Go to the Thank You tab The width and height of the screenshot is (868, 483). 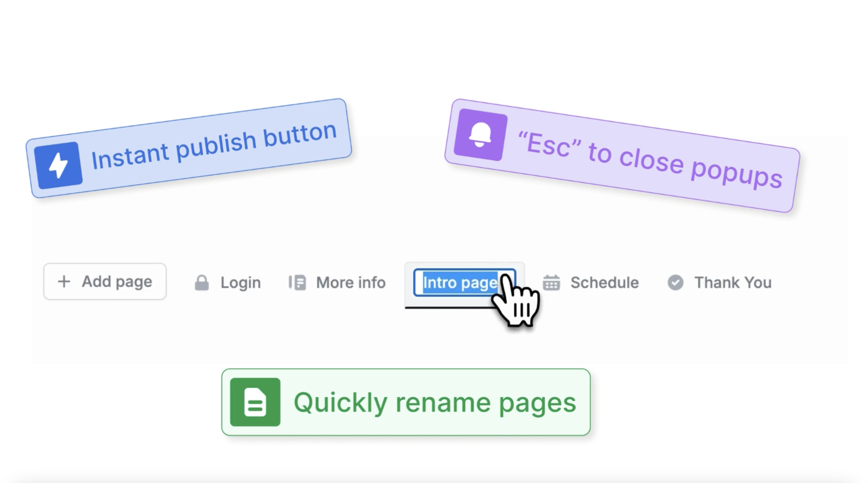pos(719,283)
